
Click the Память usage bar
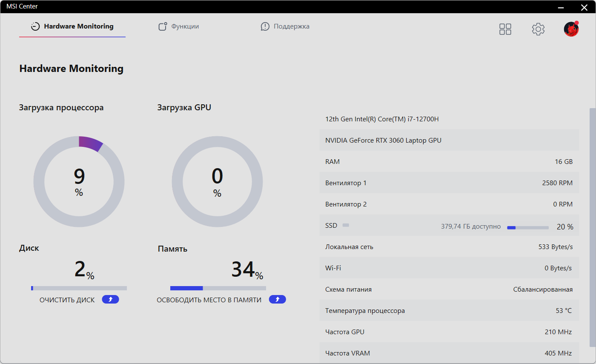click(218, 288)
